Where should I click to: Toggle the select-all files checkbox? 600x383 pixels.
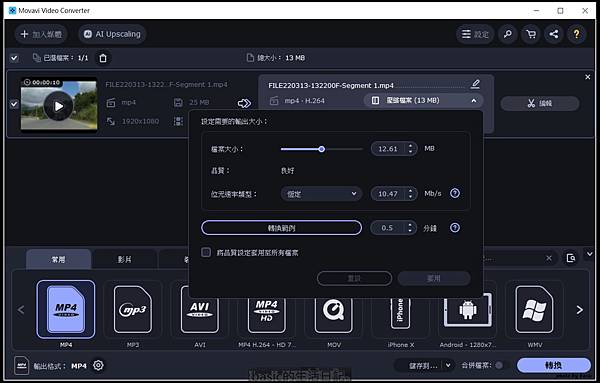14,58
